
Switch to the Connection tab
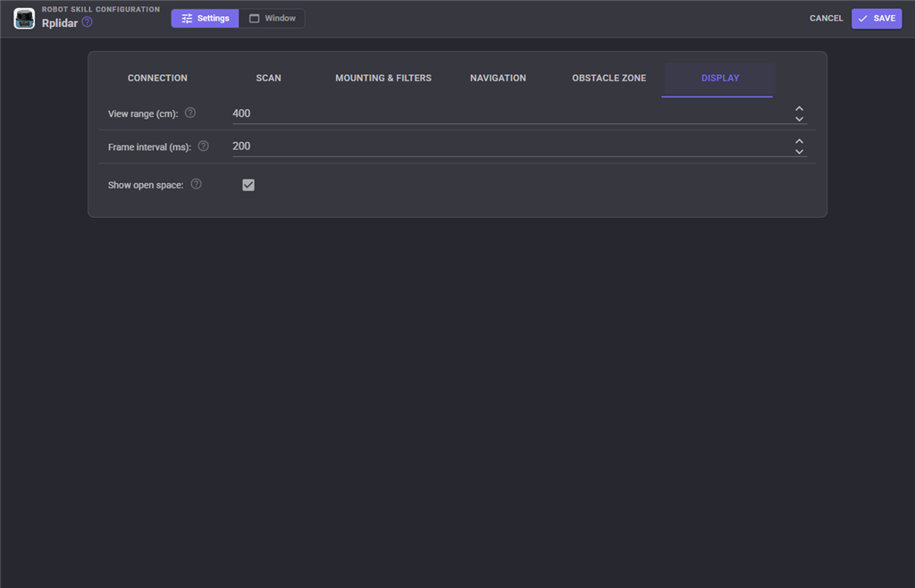(x=157, y=78)
